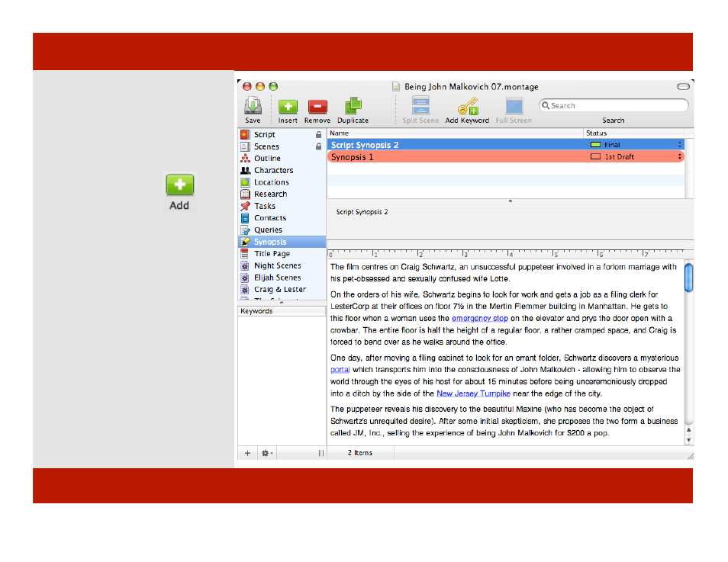Click the magnifying glass in Search
Image resolution: width=728 pixels, height=562 pixels.
click(x=546, y=105)
